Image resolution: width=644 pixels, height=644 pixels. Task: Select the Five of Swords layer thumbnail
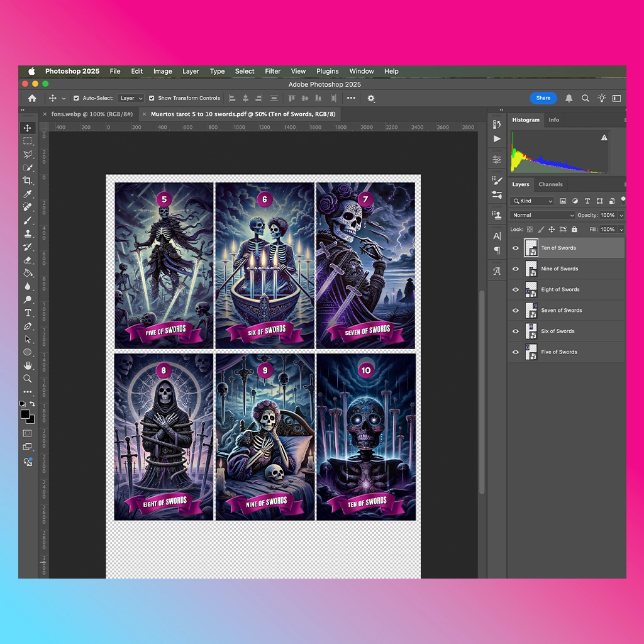click(531, 352)
